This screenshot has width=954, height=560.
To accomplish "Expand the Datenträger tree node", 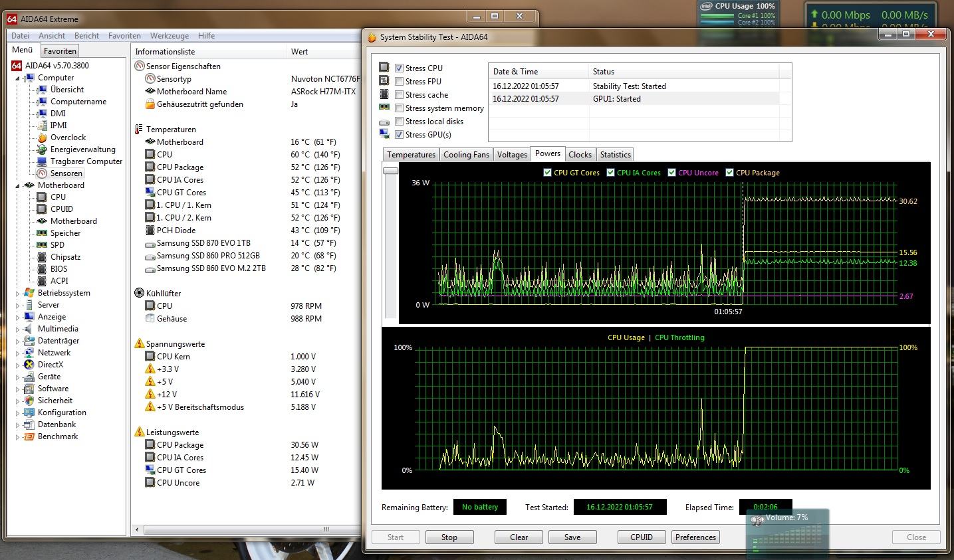I will pos(18,341).
